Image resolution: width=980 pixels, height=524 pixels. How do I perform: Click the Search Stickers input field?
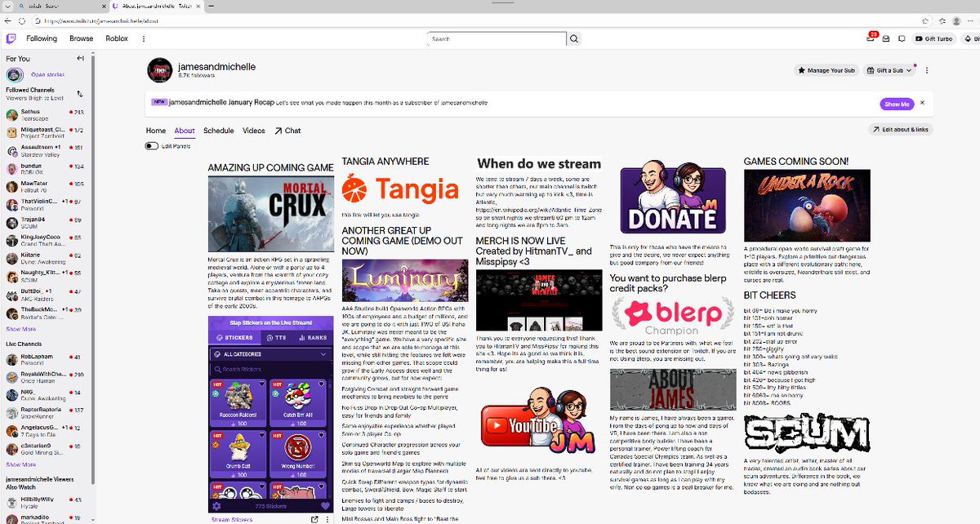click(x=271, y=370)
